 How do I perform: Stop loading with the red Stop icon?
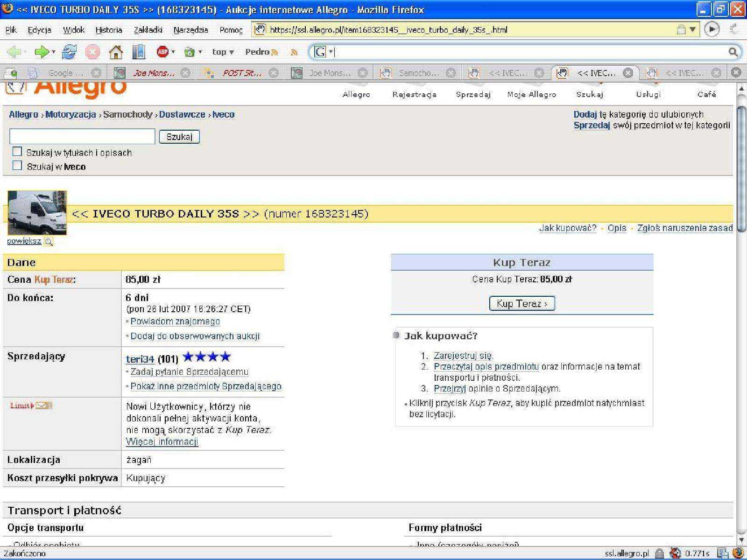coord(92,52)
